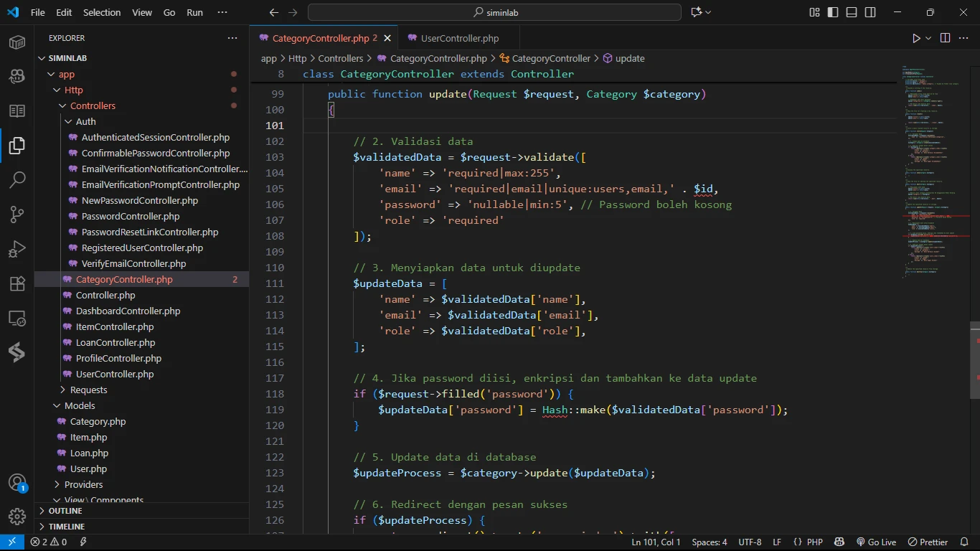Split the editor to the right
This screenshot has height=551, width=980.
[945, 38]
